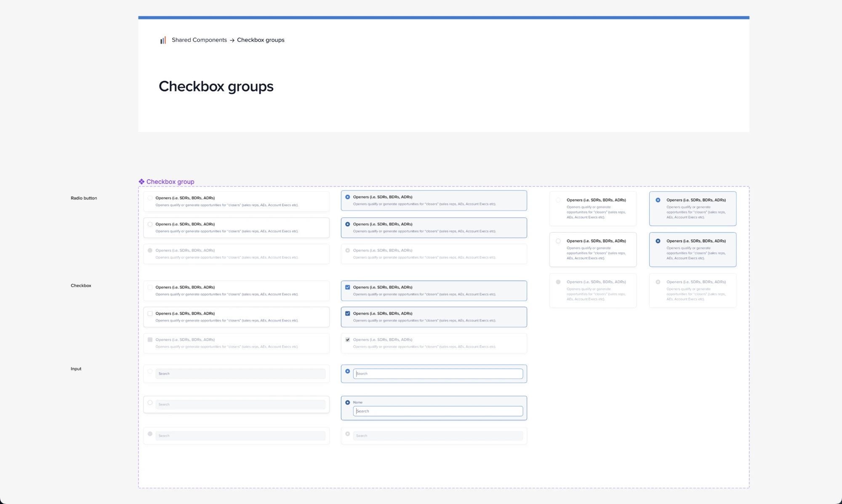Select the purple "Checkbox group" frame label
842x504 pixels.
tap(170, 182)
